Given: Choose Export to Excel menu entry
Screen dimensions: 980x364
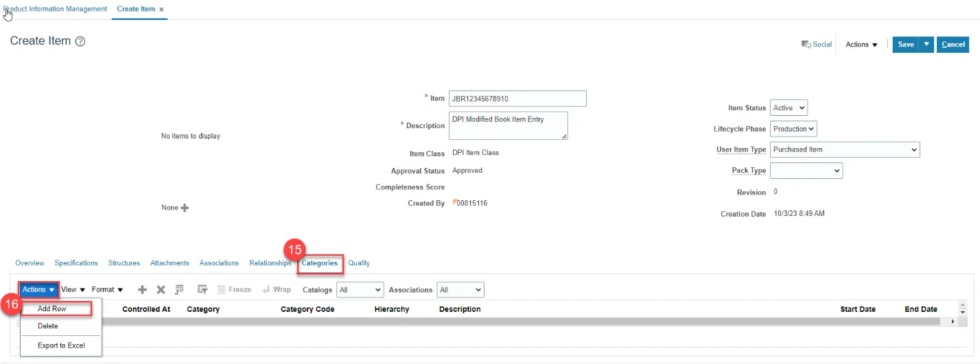Looking at the screenshot, I should point(61,345).
